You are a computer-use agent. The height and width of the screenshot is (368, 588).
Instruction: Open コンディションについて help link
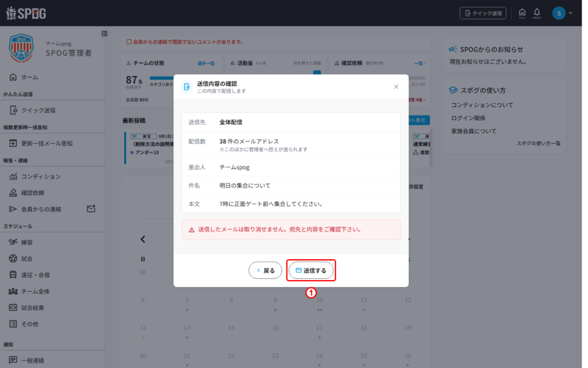tap(482, 105)
